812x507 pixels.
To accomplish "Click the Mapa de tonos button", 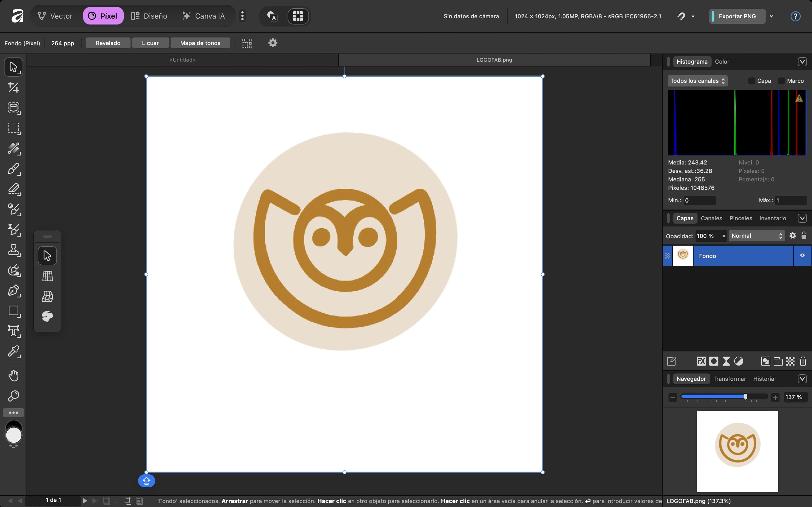I will pos(200,43).
